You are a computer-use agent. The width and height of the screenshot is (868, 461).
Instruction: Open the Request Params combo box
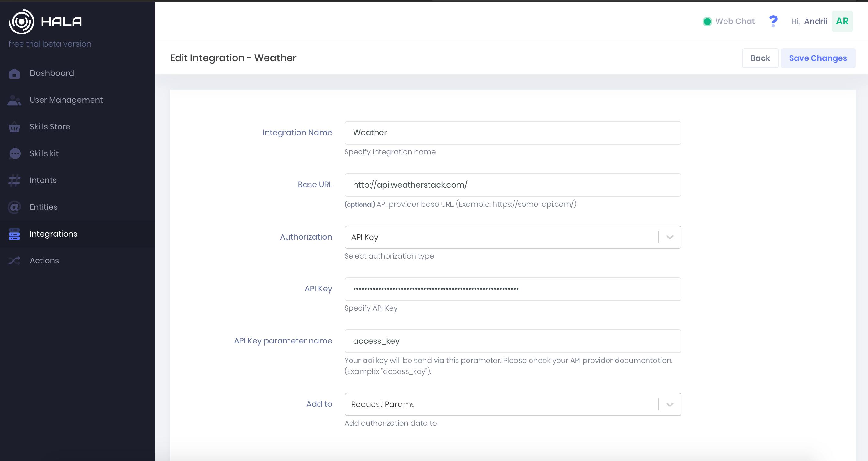513,404
